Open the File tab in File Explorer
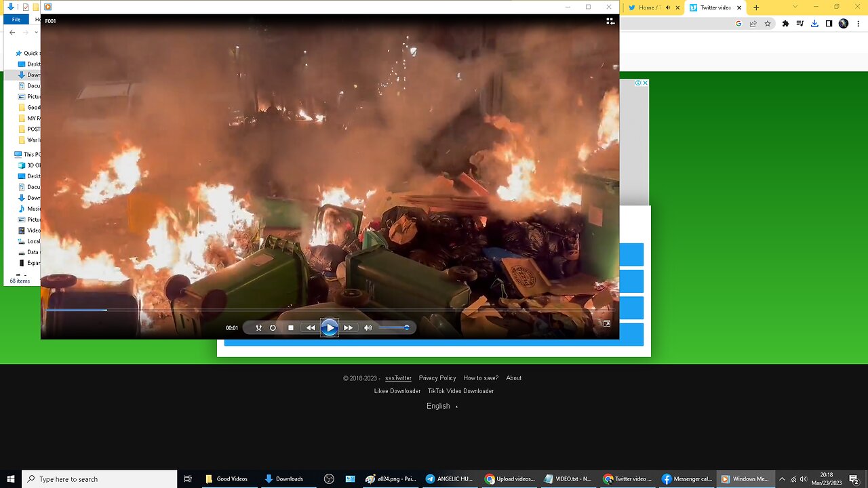Viewport: 868px width, 488px height. click(x=16, y=20)
